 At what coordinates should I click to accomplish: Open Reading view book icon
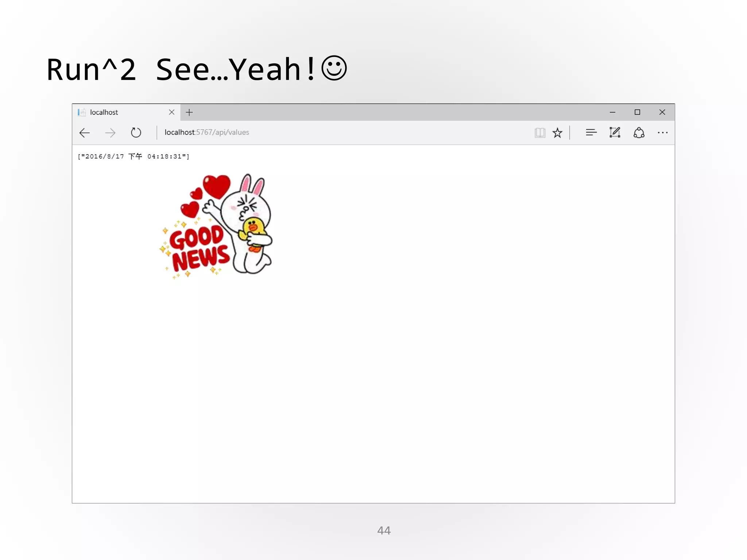[x=540, y=133]
